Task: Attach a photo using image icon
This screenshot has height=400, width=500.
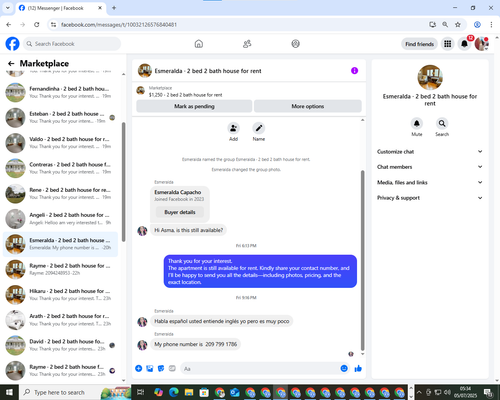Action: click(x=150, y=368)
